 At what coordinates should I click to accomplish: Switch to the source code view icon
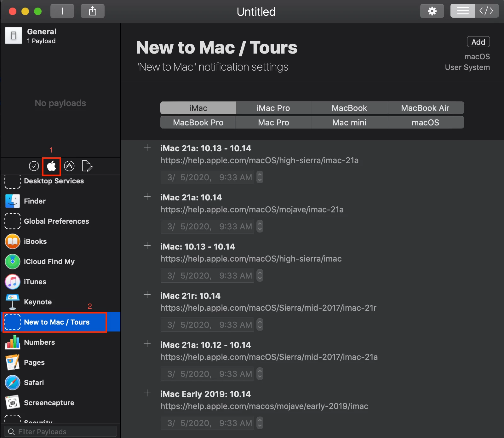[x=487, y=11]
